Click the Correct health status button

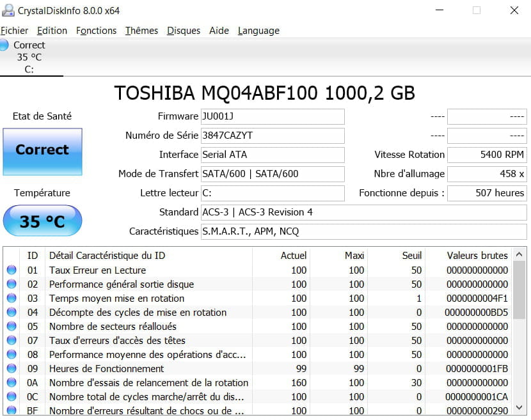(43, 152)
